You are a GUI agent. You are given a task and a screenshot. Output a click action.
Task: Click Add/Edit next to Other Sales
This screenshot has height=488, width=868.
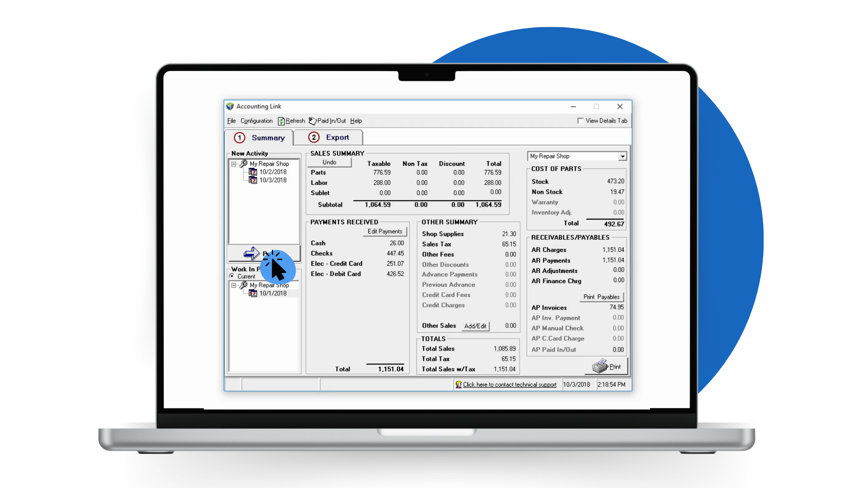(x=475, y=326)
